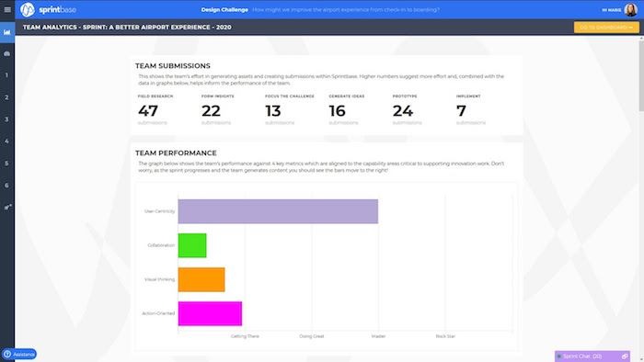Open Marie's profile avatar
The image size is (644, 362).
point(630,9)
